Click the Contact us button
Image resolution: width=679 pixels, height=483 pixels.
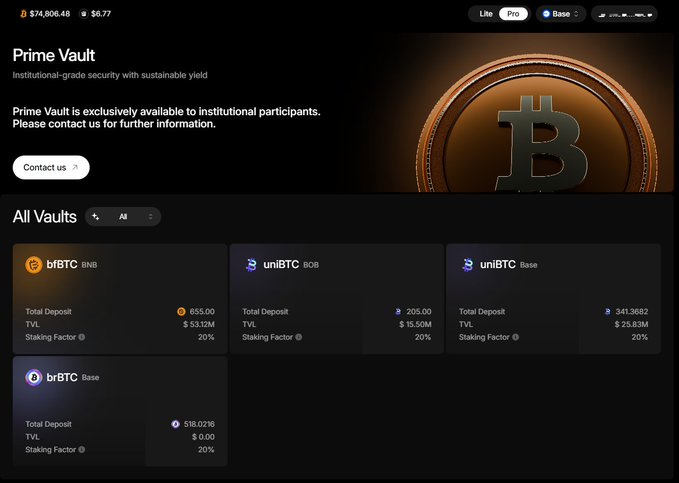tap(51, 167)
